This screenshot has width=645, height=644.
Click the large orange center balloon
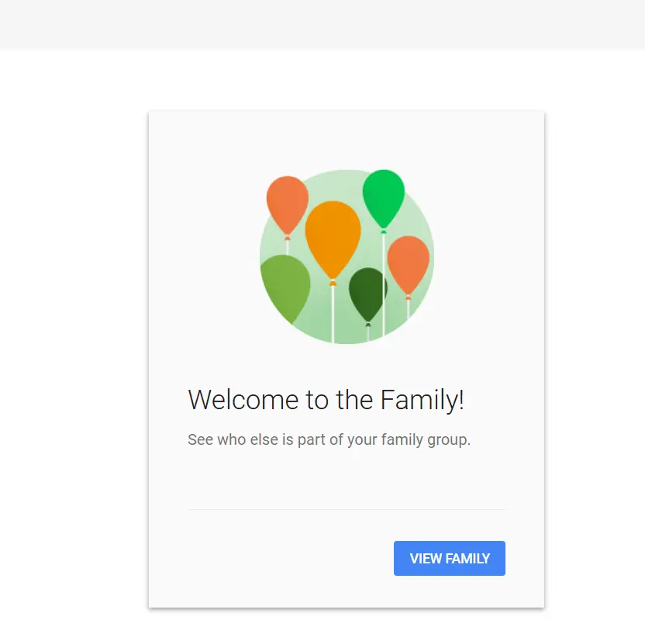tap(333, 238)
